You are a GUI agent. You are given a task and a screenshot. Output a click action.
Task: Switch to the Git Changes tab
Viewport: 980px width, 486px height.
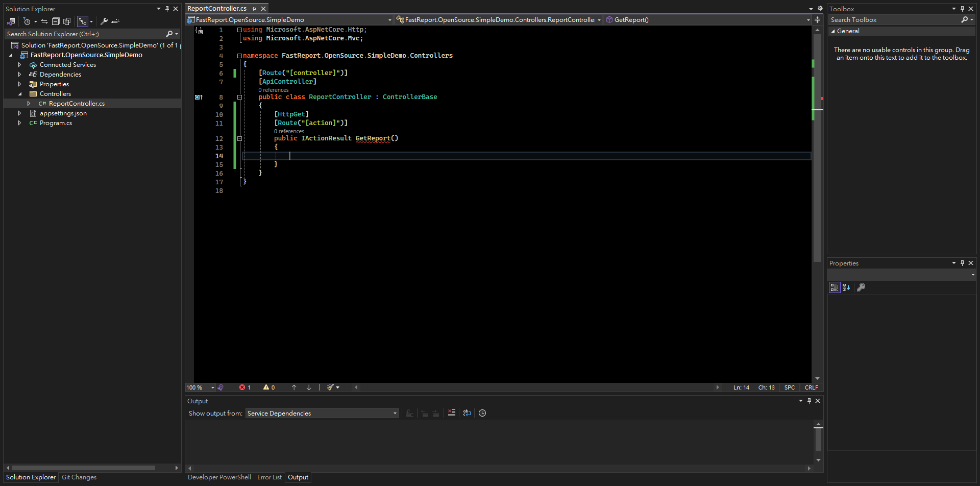tap(79, 477)
